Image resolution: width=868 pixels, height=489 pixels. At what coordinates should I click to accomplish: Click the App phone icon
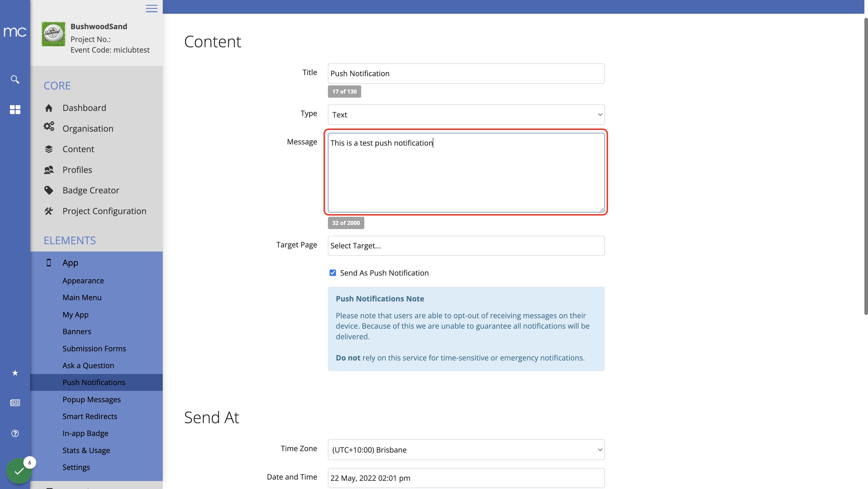(x=49, y=263)
